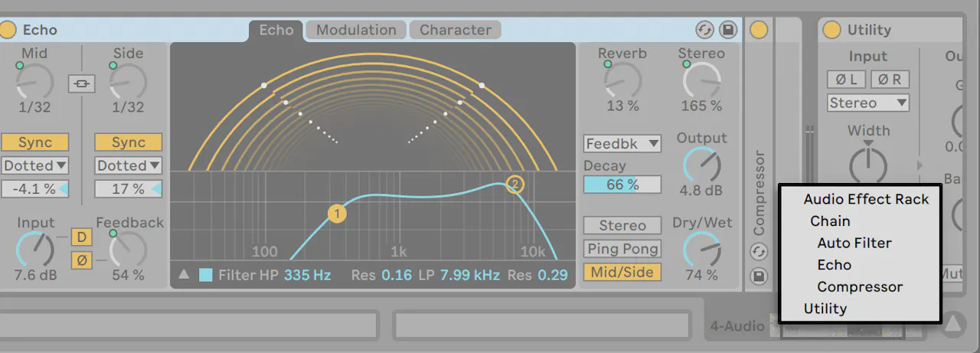Screen dimensions: 980x353
Task: Toggle the Filter enable square
Action: [205, 275]
